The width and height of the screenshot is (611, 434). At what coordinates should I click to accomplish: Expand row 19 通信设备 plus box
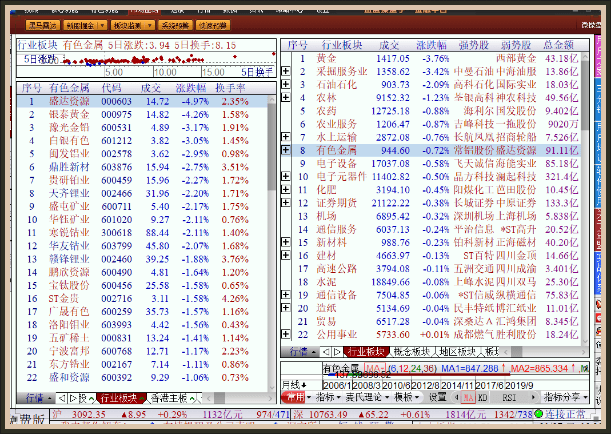[286, 295]
